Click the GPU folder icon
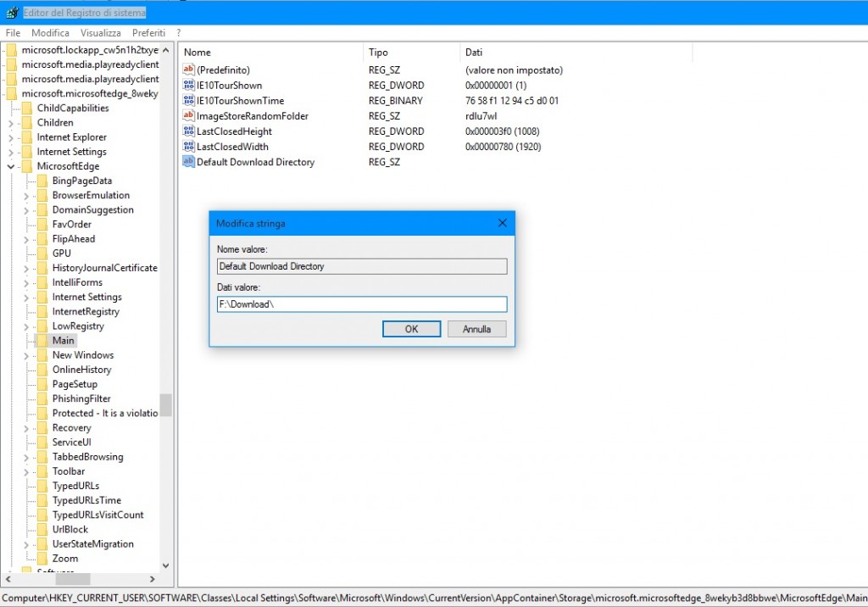 point(42,253)
